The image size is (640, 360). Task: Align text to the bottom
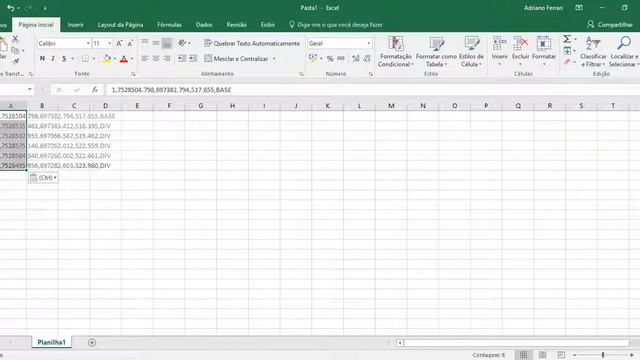pyautogui.click(x=167, y=43)
